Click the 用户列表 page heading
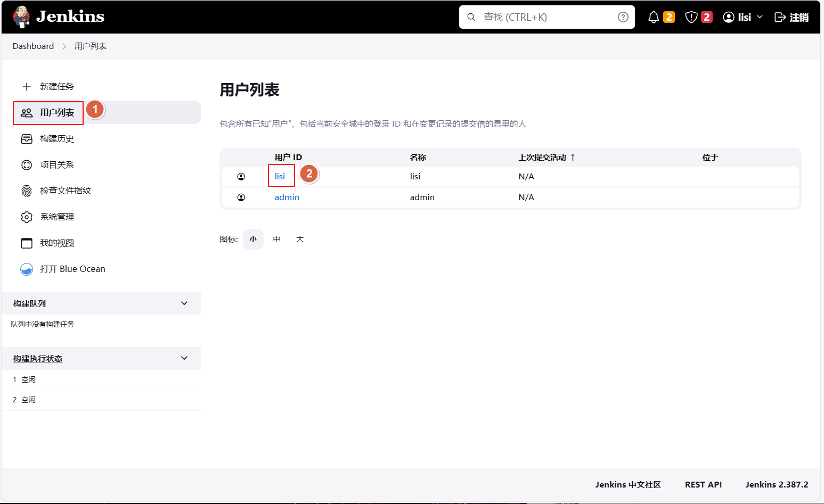This screenshot has height=504, width=824. click(250, 90)
